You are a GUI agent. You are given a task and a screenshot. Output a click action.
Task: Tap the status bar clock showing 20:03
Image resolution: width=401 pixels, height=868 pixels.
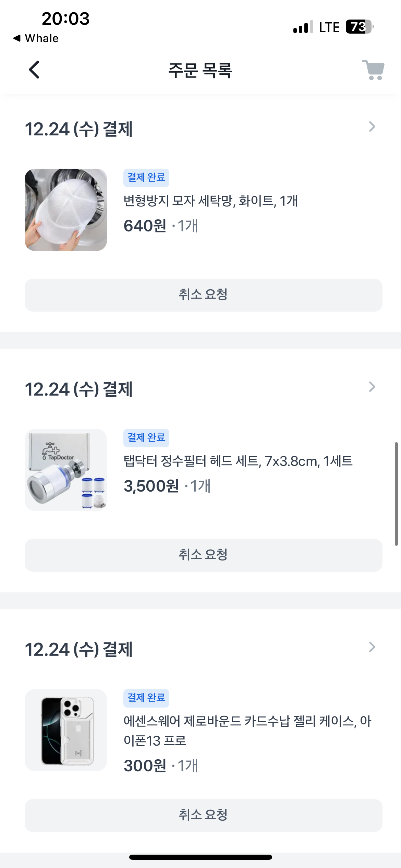[65, 19]
